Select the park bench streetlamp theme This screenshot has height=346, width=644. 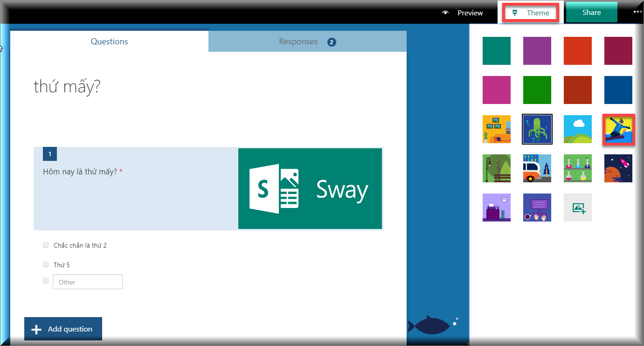tap(497, 168)
